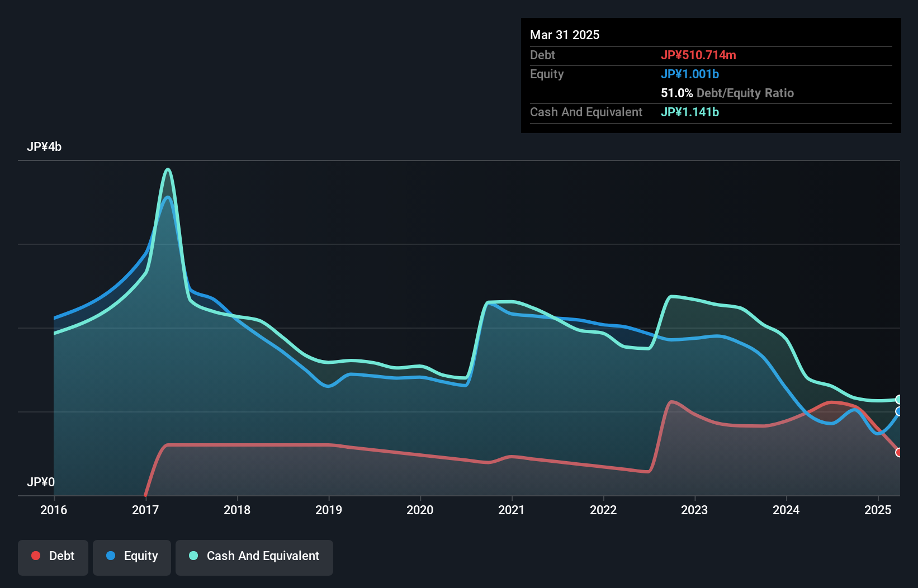Click Cash And Equivalent label in tooltip
This screenshot has width=918, height=588.
[586, 112]
